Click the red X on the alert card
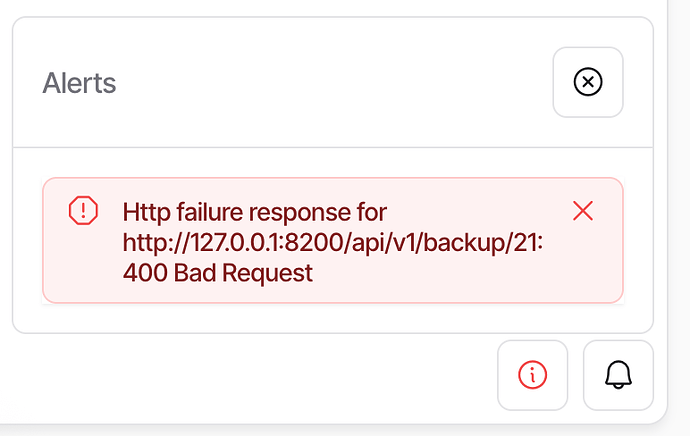This screenshot has height=436, width=690. click(583, 211)
